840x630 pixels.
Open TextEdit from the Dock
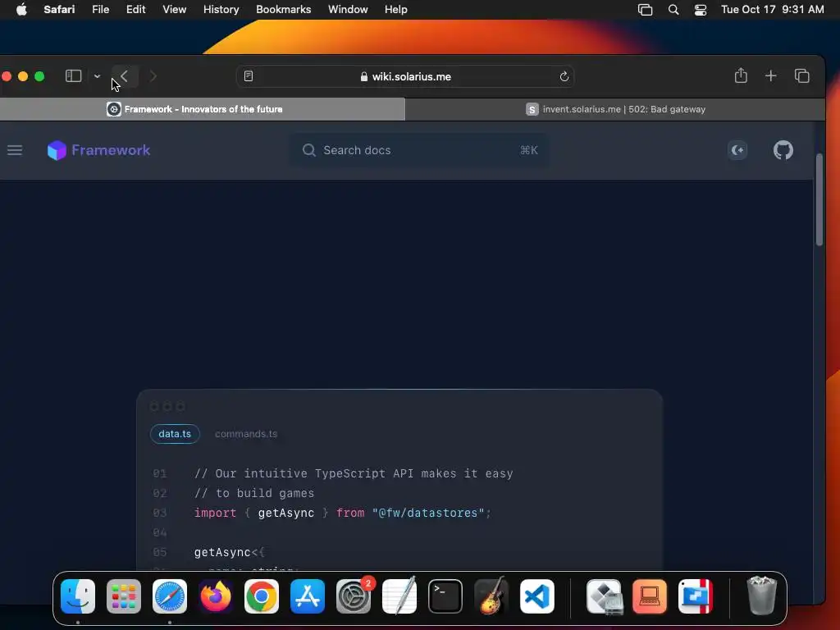click(399, 596)
